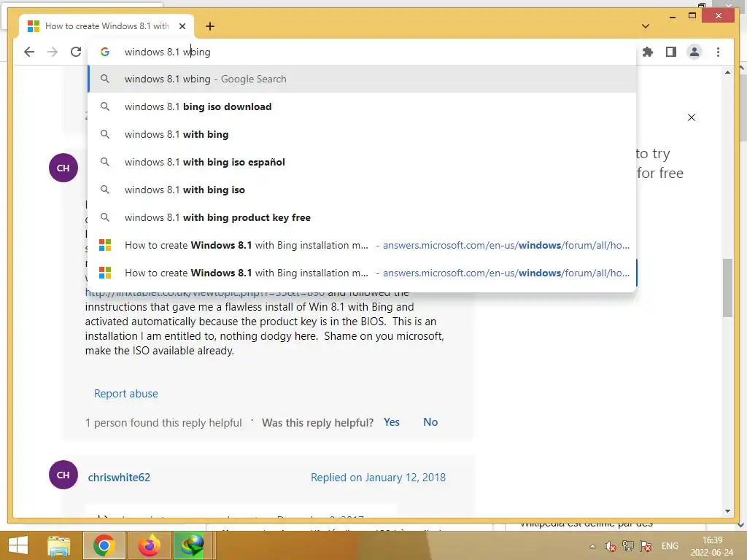This screenshot has height=560, width=747.
Task: Open the side panel icon in toolbar
Action: point(671,52)
